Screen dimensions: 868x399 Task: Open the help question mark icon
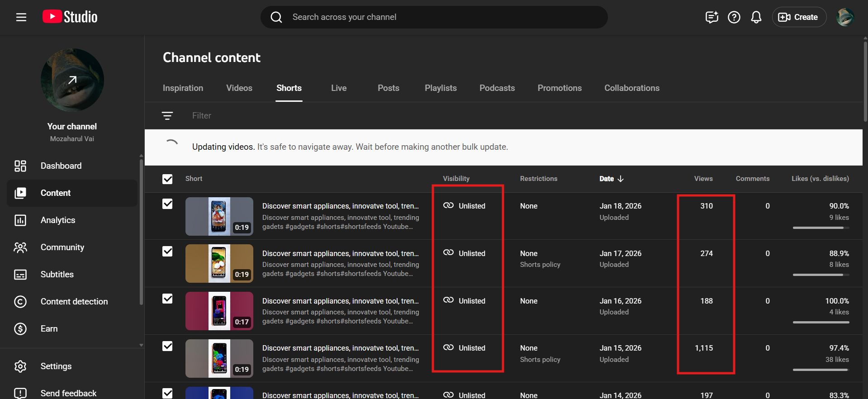pyautogui.click(x=734, y=17)
